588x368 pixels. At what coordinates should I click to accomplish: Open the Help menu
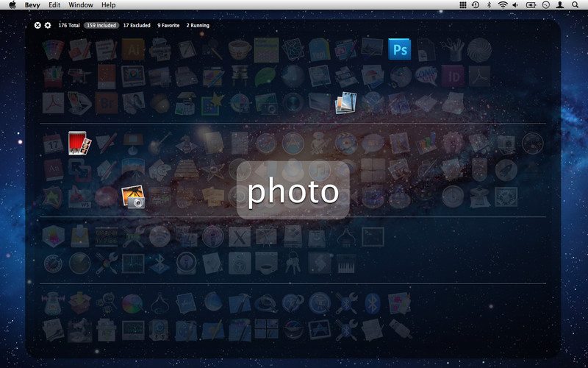tap(108, 5)
